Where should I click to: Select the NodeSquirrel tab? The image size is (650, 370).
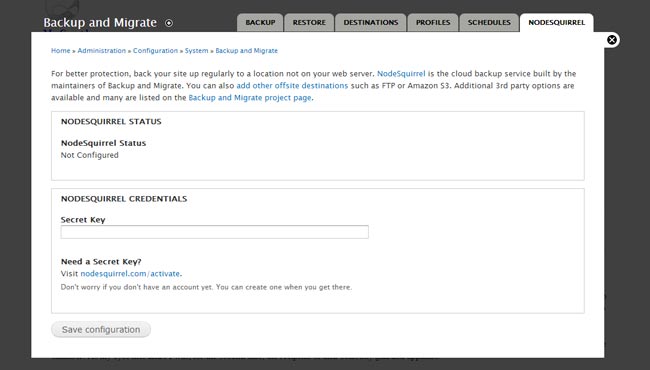point(556,22)
